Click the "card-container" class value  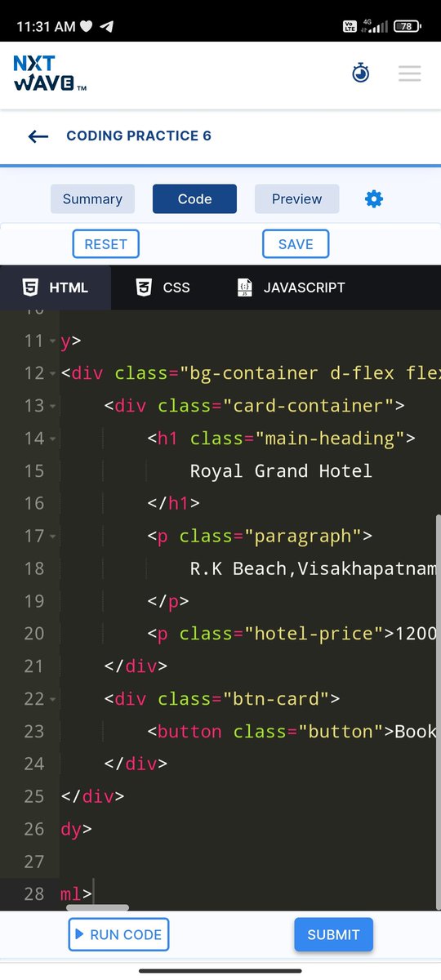[x=308, y=406]
